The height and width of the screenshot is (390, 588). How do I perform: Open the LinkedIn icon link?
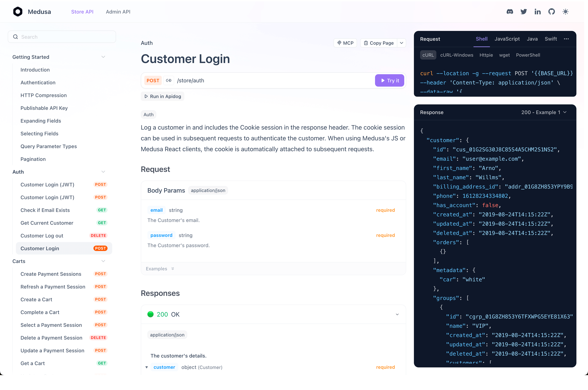(538, 12)
